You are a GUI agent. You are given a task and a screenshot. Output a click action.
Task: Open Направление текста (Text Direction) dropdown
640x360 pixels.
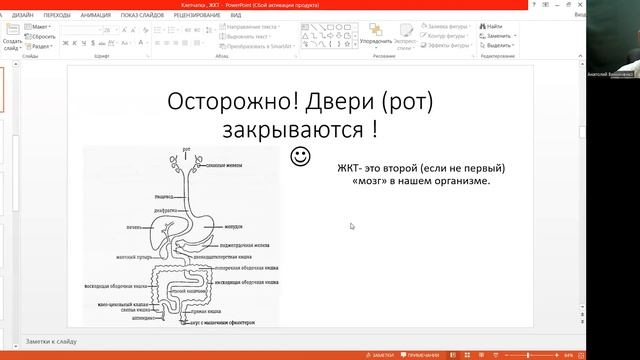click(x=250, y=27)
